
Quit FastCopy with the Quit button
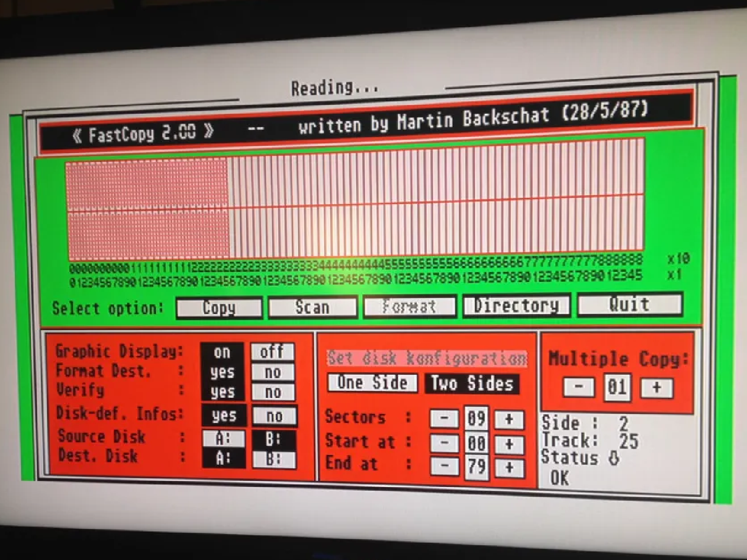click(x=629, y=304)
